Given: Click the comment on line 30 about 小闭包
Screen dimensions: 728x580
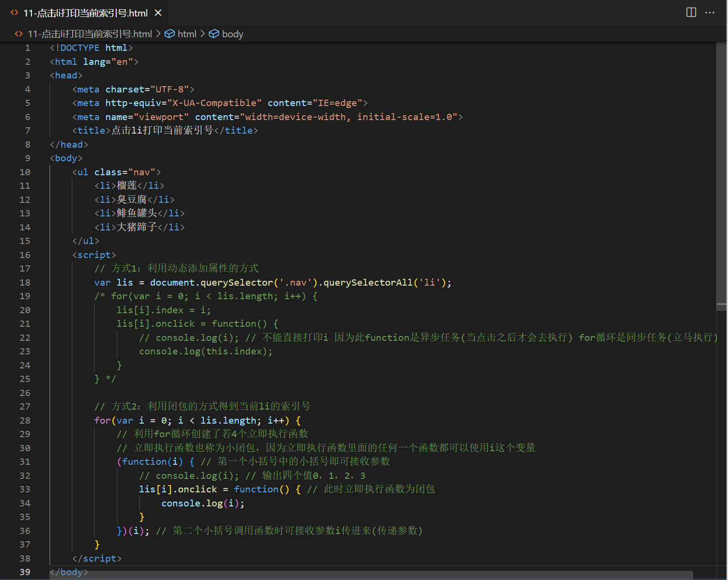Looking at the screenshot, I should pos(326,448).
